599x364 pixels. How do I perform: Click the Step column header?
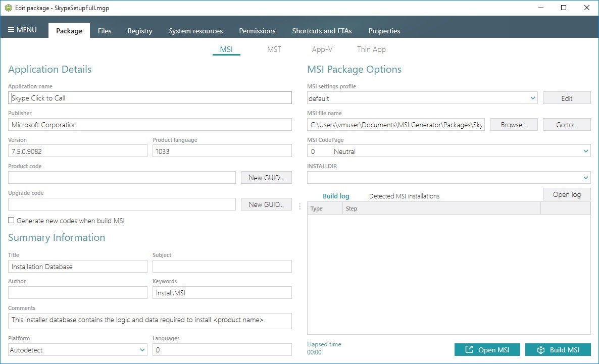pos(441,208)
